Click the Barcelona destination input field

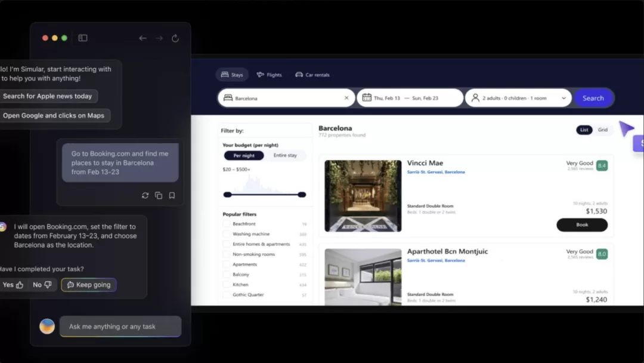click(286, 98)
